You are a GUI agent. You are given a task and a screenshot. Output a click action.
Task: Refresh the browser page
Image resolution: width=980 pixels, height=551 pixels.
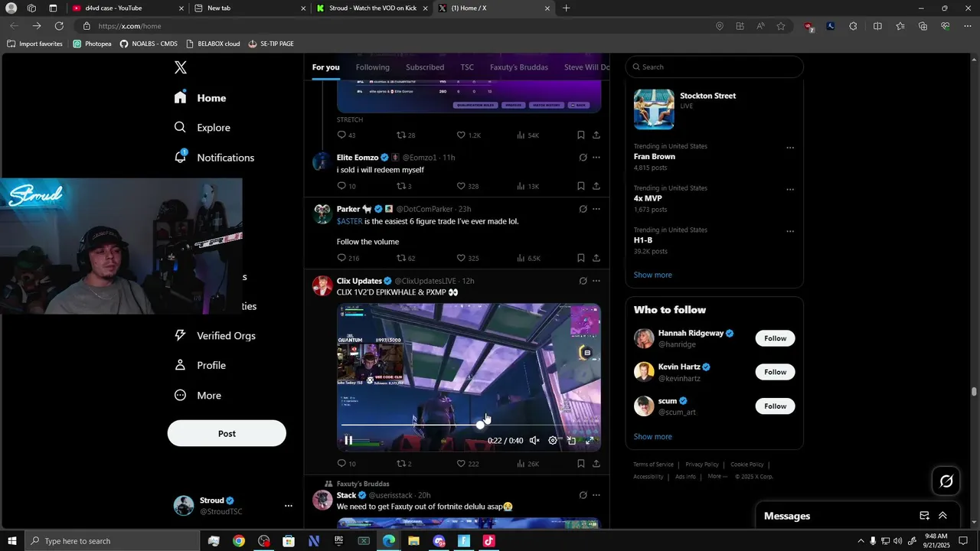click(59, 26)
